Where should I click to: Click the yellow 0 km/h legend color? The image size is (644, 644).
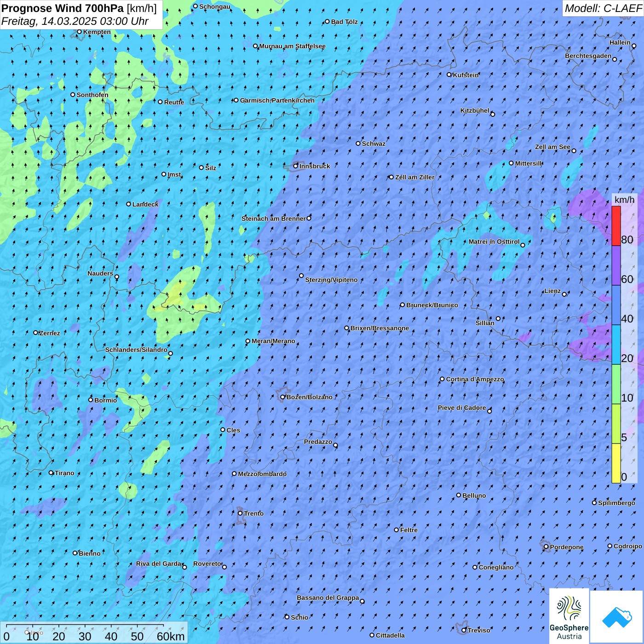coord(616,463)
